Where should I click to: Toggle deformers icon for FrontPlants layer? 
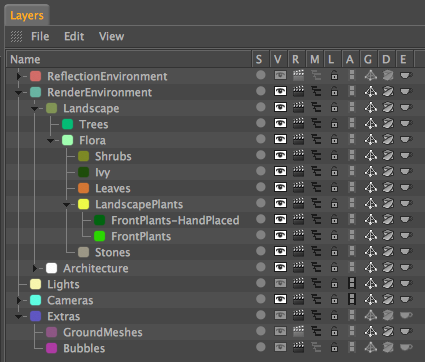point(388,235)
